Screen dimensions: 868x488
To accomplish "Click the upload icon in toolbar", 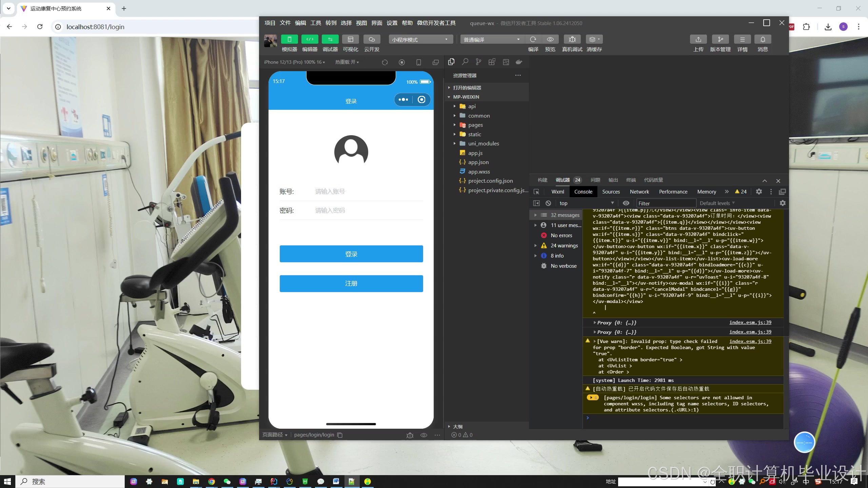I will 698,39.
